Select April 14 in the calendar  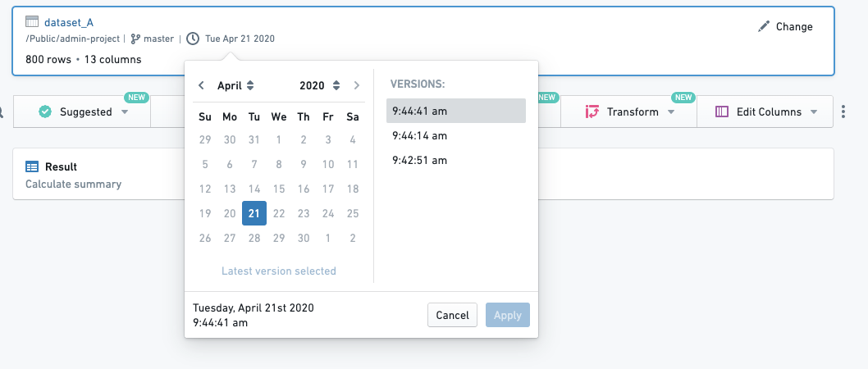[254, 189]
